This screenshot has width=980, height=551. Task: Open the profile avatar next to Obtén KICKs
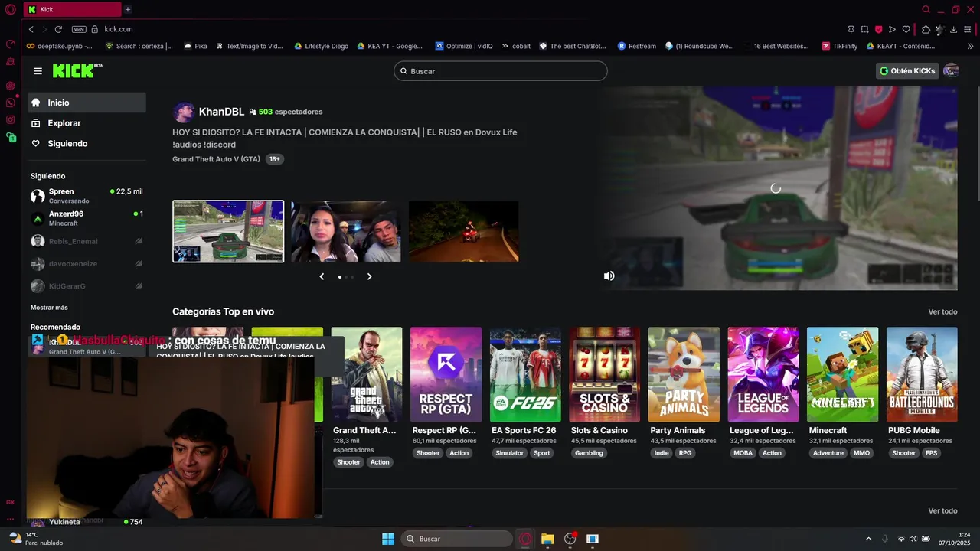[951, 70]
